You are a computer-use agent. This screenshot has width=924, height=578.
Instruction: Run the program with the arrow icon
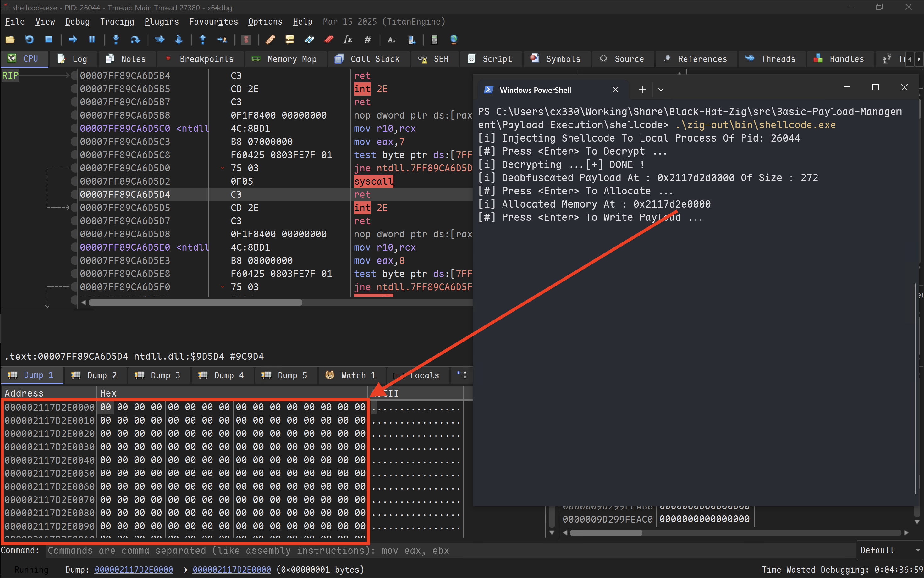coord(73,39)
